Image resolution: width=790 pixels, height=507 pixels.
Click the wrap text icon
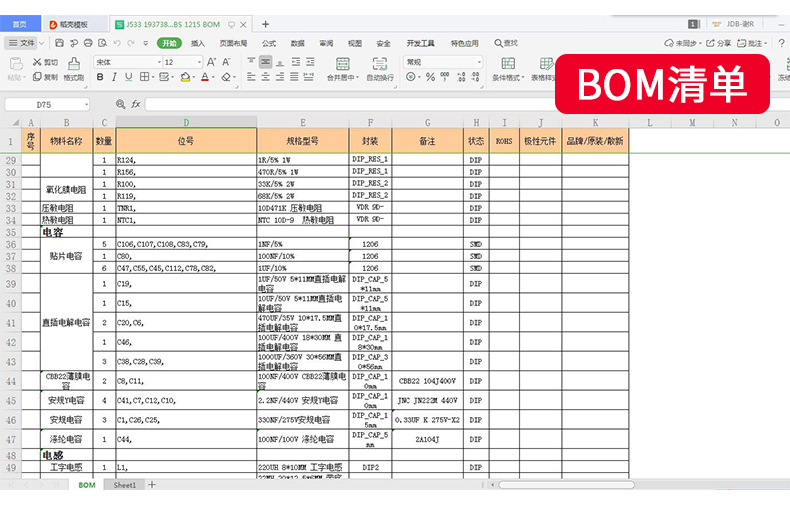click(x=380, y=64)
